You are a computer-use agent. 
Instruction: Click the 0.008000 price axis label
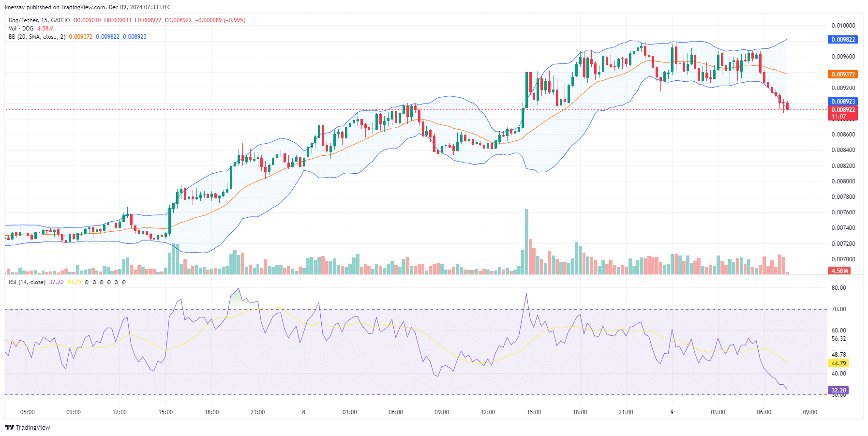pyautogui.click(x=843, y=181)
